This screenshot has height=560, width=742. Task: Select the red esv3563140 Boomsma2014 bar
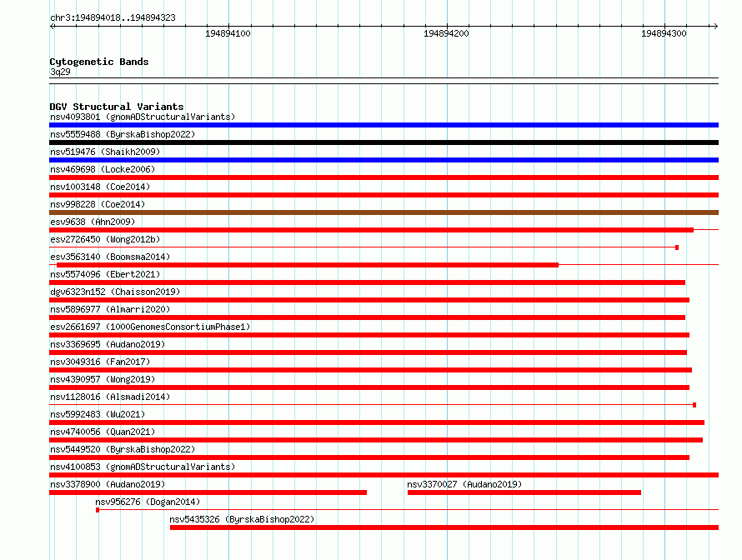pyautogui.click(x=308, y=265)
